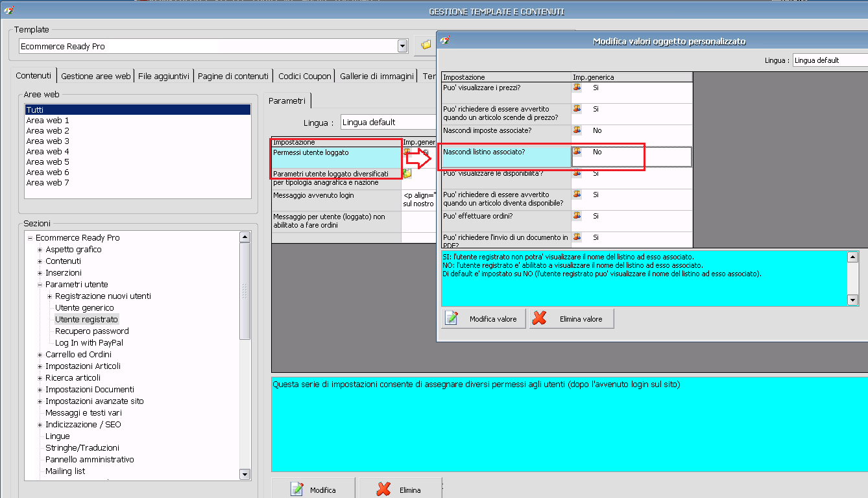Click the Sezioni tree scrollbar up arrow
The image size is (868, 498).
(x=245, y=237)
